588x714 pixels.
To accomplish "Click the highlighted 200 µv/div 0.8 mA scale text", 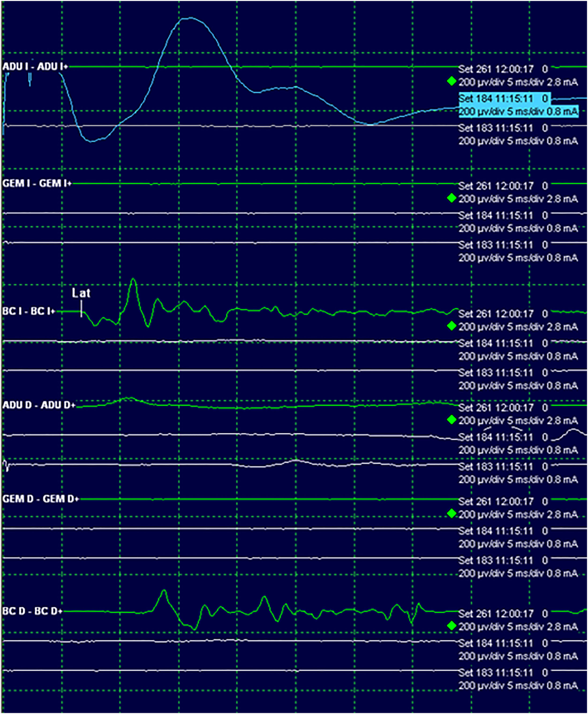I will pos(518,112).
